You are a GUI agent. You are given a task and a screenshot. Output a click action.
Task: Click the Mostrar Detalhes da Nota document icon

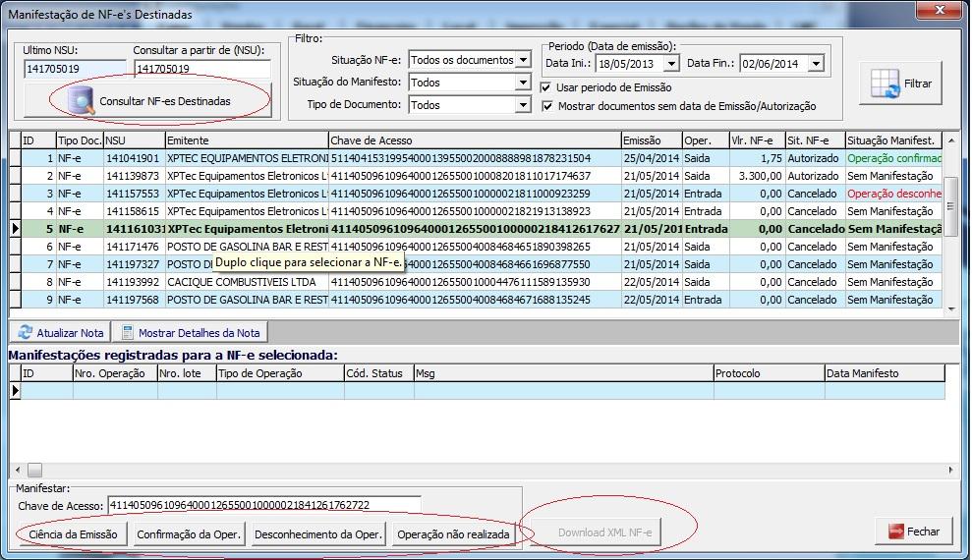click(127, 333)
